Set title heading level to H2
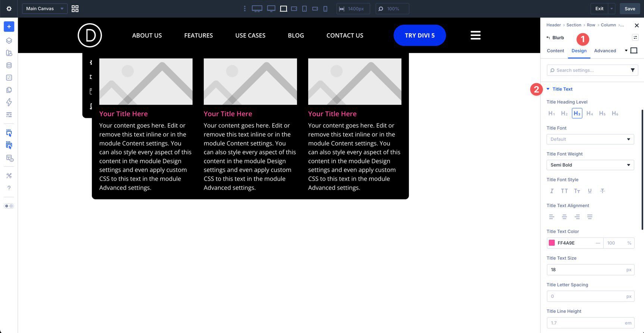This screenshot has width=644, height=333. click(x=564, y=113)
